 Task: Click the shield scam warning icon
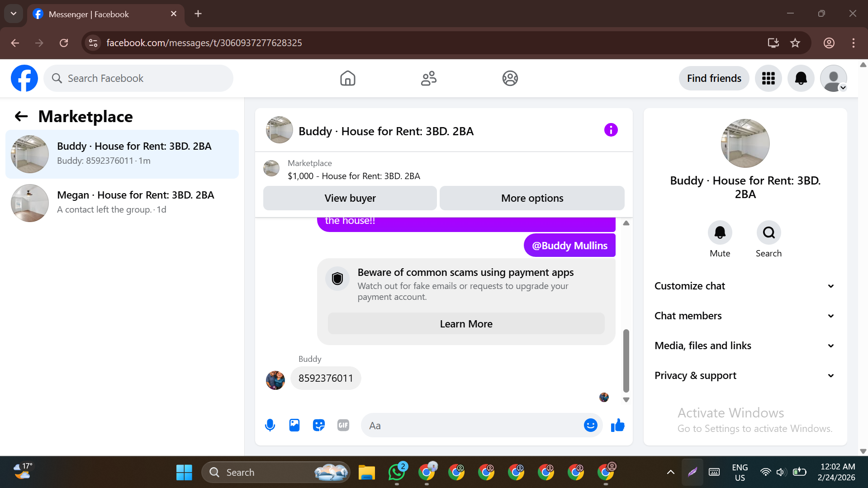click(x=337, y=279)
